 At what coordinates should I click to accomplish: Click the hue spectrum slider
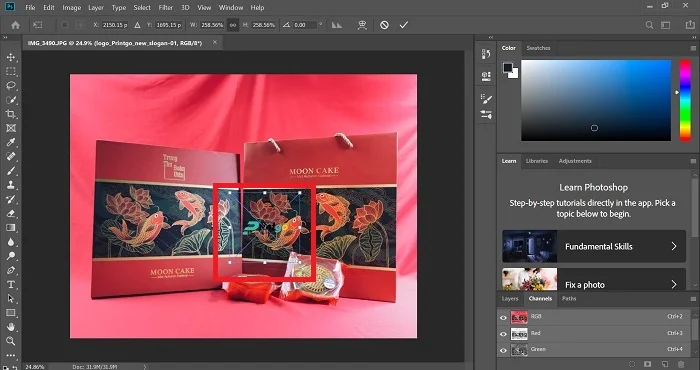[x=685, y=100]
